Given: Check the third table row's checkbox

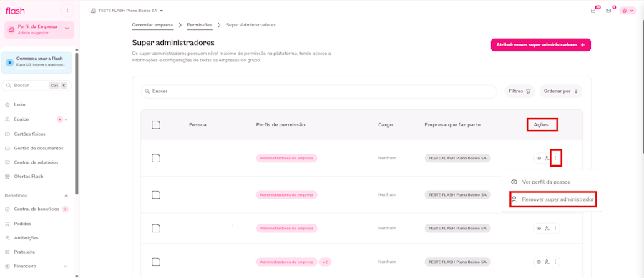Looking at the screenshot, I should (156, 228).
